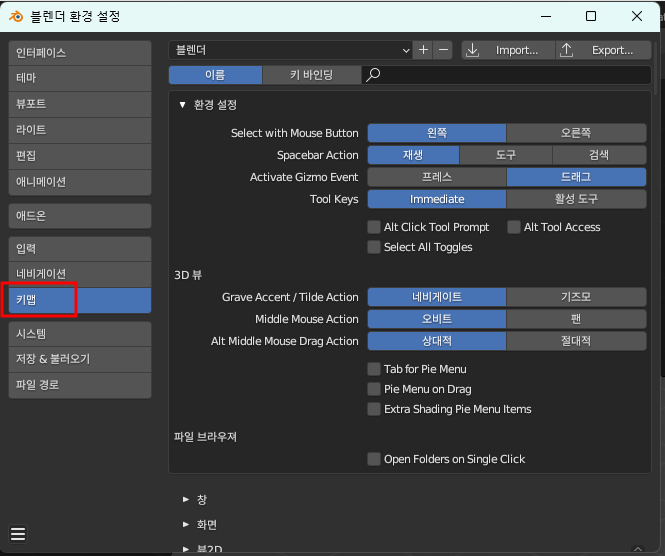Open the 애니메이션 preferences tab
This screenshot has height=556, width=665.
(x=80, y=182)
